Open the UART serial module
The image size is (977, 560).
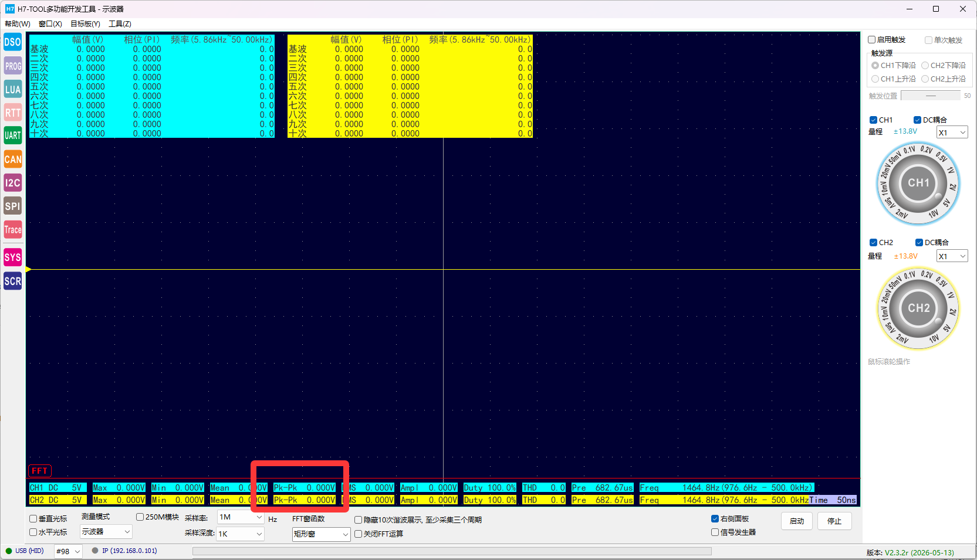pyautogui.click(x=13, y=135)
